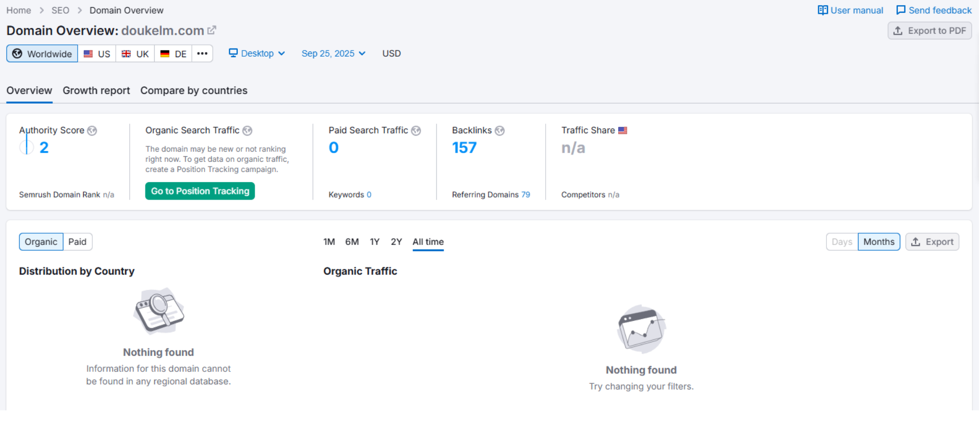Select the US database
This screenshot has width=980, height=442.
[97, 54]
